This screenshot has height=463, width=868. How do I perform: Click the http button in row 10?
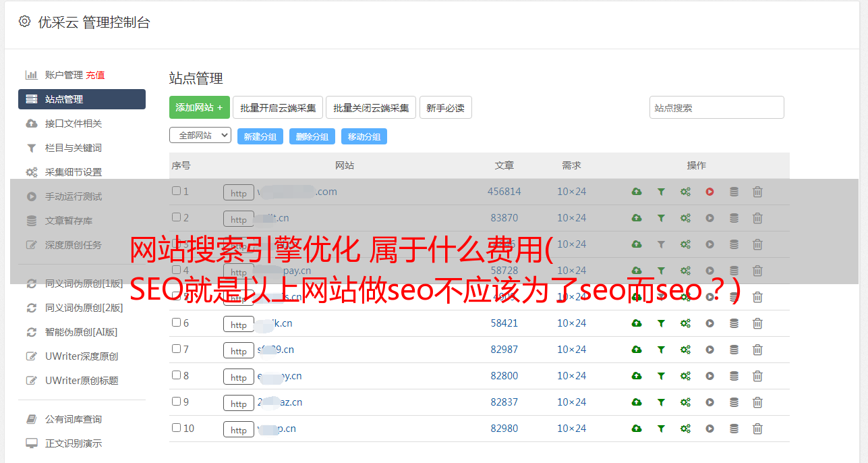pos(239,429)
